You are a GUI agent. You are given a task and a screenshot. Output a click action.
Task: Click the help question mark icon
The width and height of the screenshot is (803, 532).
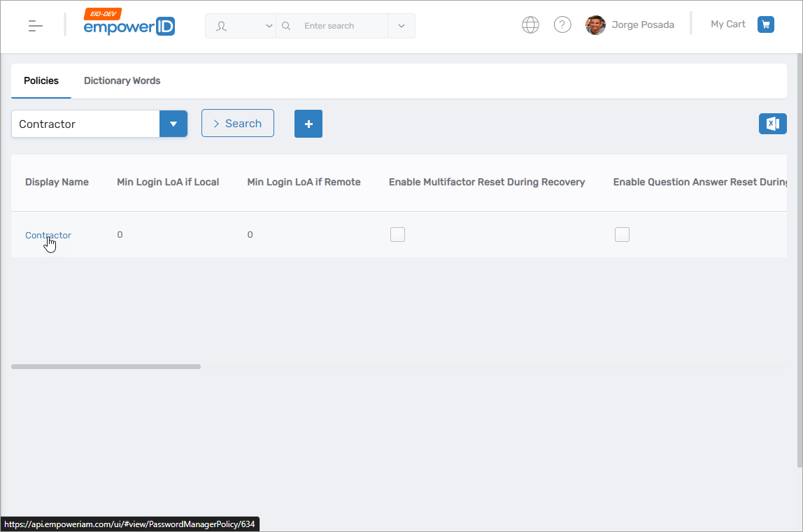coord(562,24)
